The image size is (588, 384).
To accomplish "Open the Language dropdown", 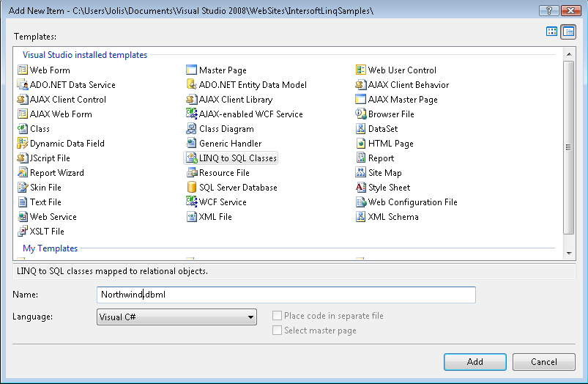I will [176, 317].
